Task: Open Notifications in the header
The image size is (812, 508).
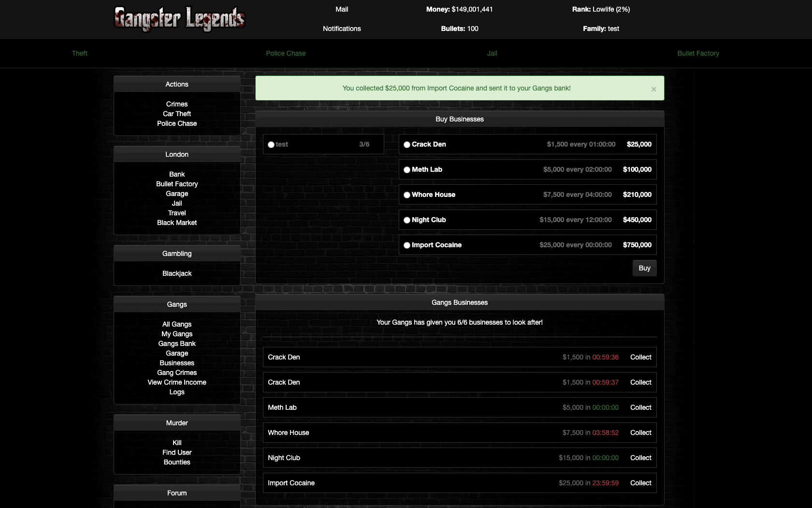Action: coord(342,29)
